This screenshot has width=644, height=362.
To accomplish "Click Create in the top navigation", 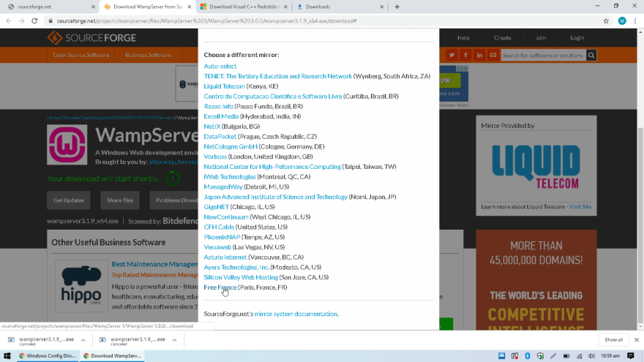I will [x=502, y=38].
